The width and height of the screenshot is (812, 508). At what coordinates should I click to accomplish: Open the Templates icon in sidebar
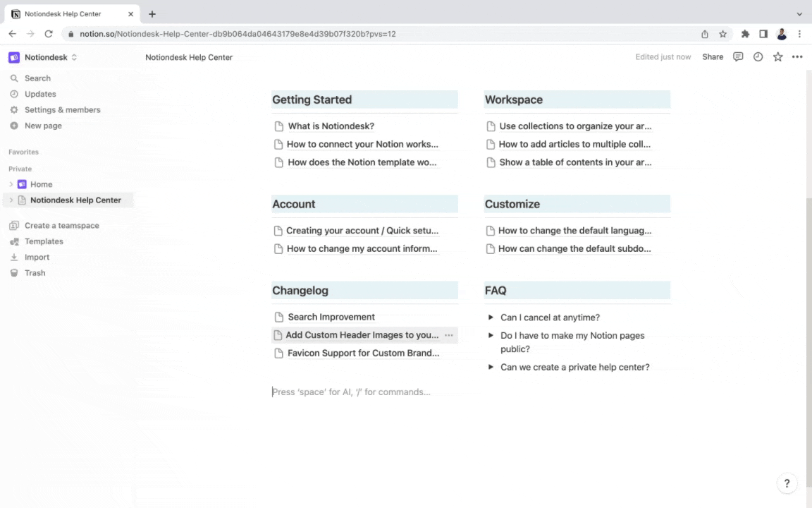14,241
